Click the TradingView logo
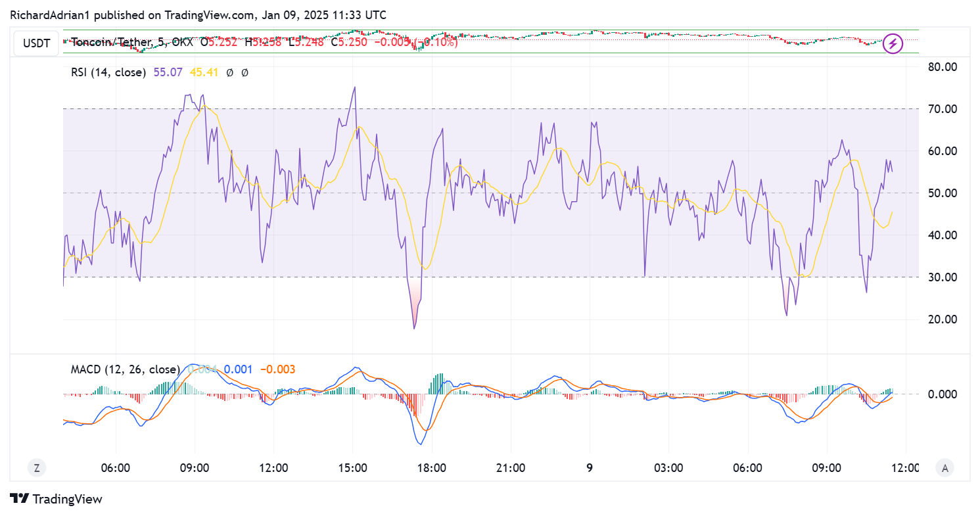This screenshot has height=516, width=980. (x=57, y=499)
